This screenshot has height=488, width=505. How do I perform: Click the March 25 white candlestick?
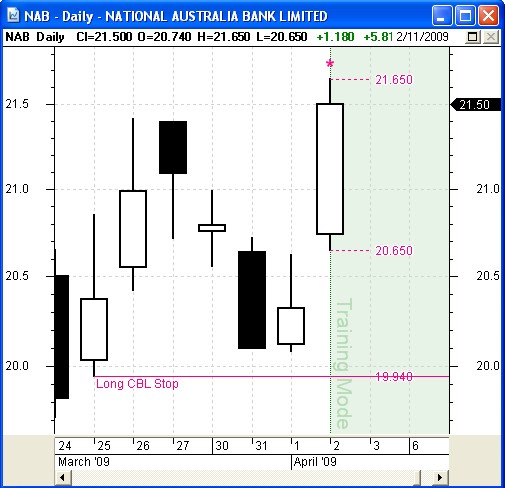coord(94,329)
